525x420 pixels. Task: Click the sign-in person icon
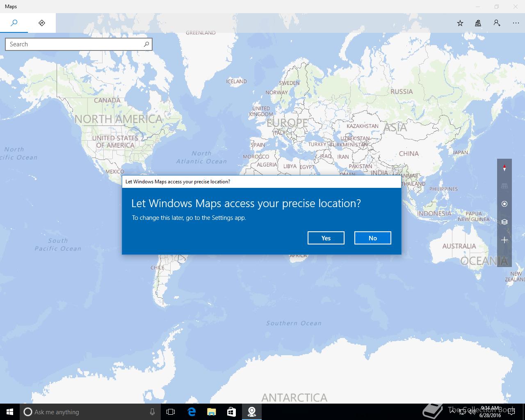click(497, 23)
